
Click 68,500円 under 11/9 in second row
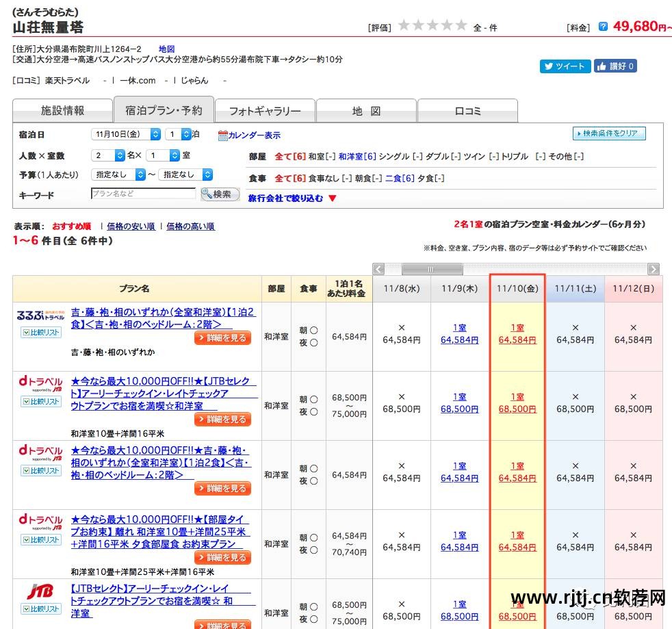[459, 409]
